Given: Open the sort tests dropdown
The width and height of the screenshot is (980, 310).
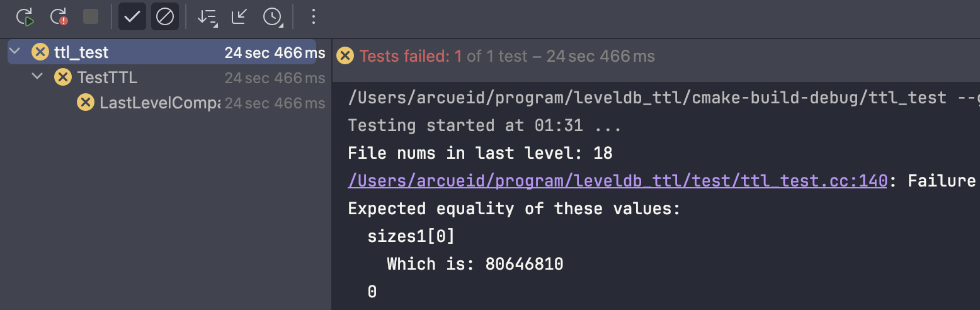Looking at the screenshot, I should coord(207,17).
